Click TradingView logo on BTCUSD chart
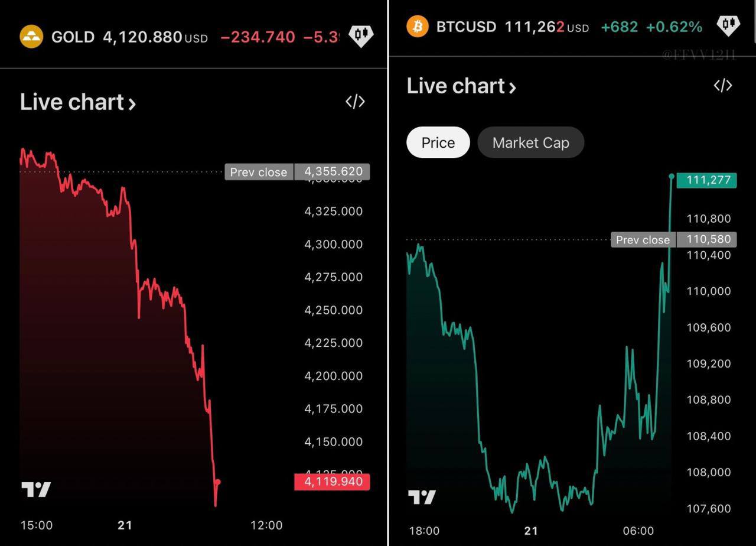756x546 pixels. point(422,497)
